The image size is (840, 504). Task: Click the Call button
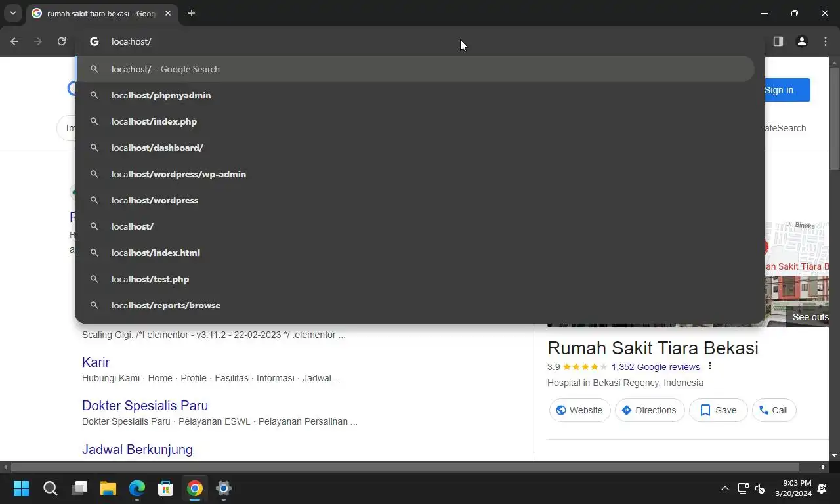point(774,410)
